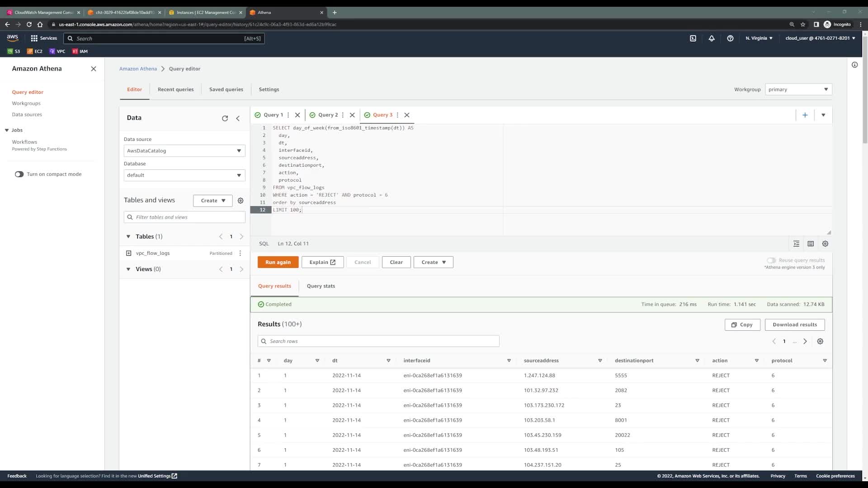Open the query editor preferences gear
Screen dimensions: 868x488
pos(825,244)
